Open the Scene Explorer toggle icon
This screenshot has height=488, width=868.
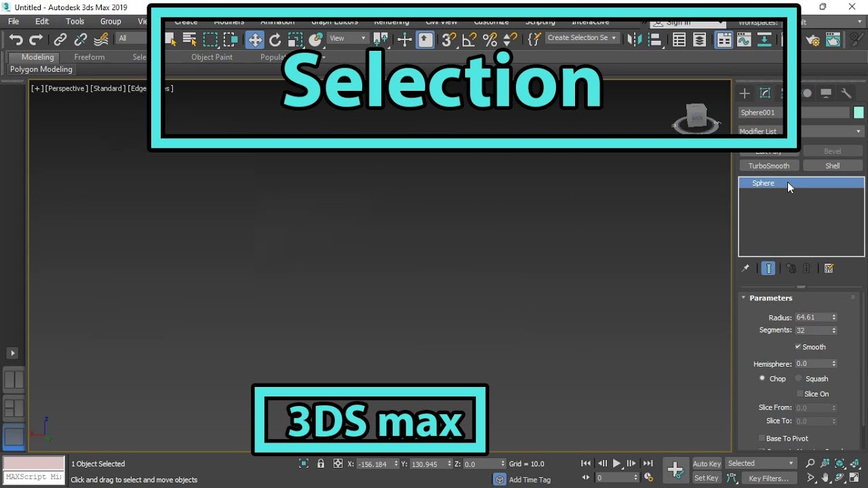(x=679, y=40)
